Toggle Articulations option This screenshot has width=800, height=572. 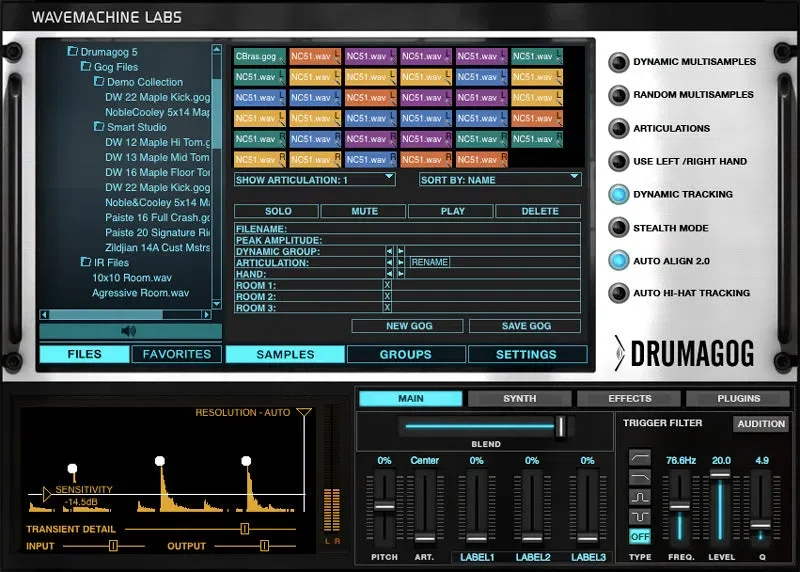(x=619, y=129)
